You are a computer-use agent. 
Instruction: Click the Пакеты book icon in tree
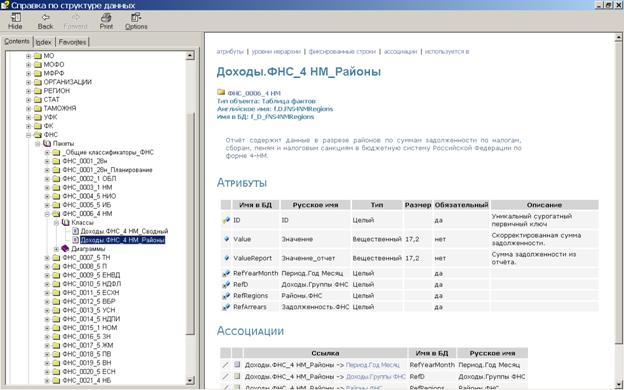[x=47, y=143]
